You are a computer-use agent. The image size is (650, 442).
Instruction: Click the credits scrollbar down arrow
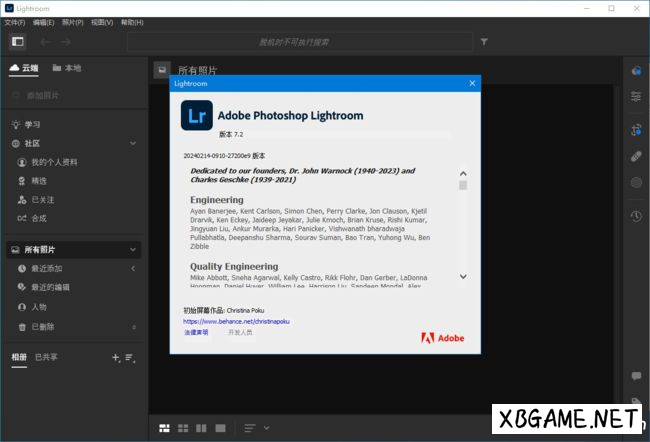(x=463, y=276)
